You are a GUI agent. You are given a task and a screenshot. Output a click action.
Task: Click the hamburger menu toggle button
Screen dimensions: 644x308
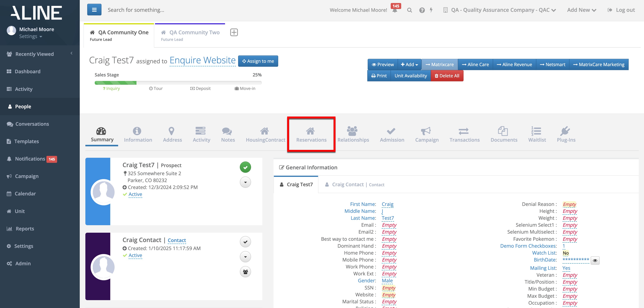point(94,10)
